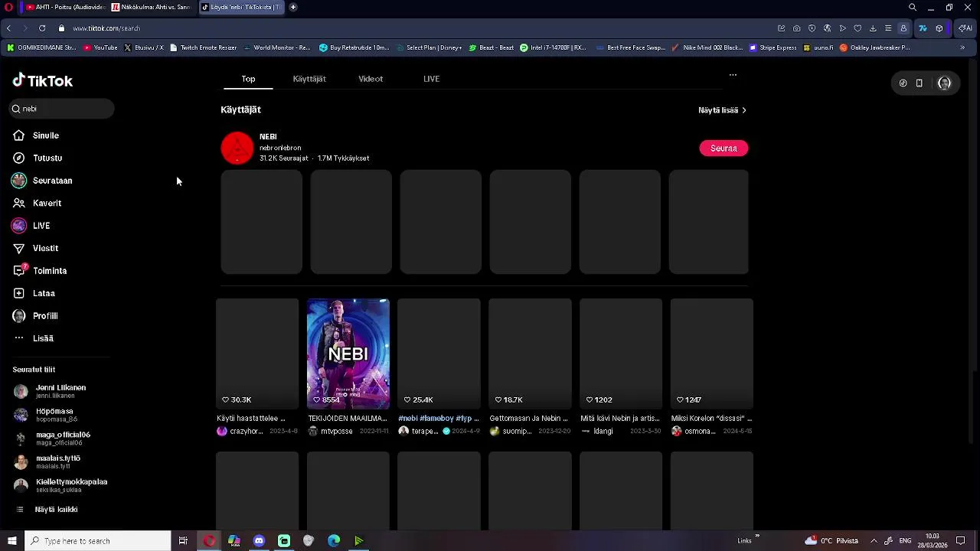This screenshot has width=980, height=551.
Task: Follow NEBI with Seuraa button
Action: tap(724, 148)
